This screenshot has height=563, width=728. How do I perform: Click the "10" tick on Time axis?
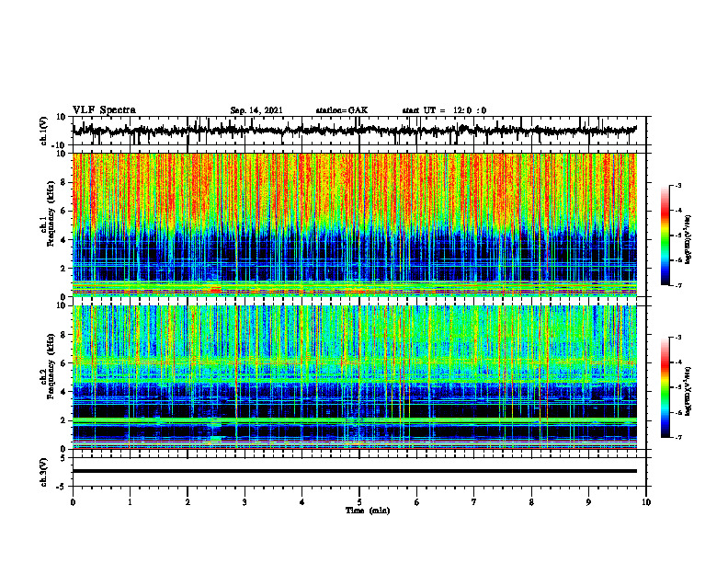click(x=646, y=502)
